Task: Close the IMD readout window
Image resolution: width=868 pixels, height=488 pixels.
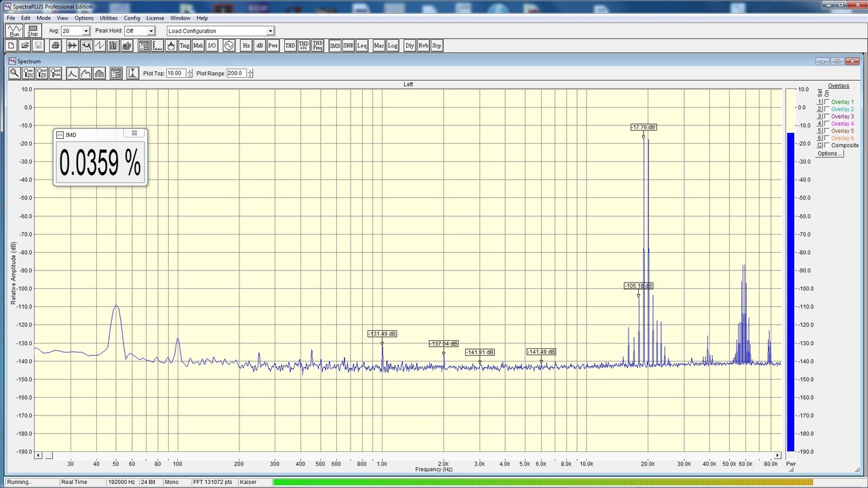Action: (x=134, y=134)
